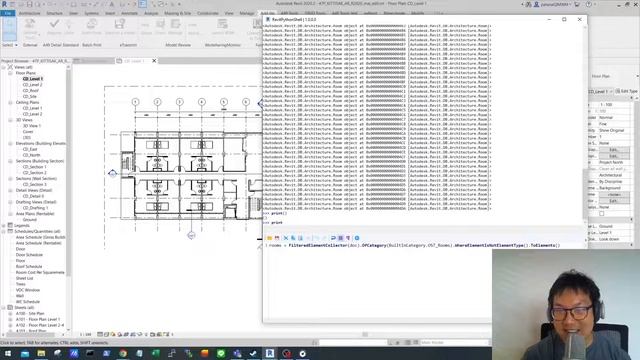640x360 pixels.
Task: Collapse the Views (all) node in Project Browser
Action: 4,67
